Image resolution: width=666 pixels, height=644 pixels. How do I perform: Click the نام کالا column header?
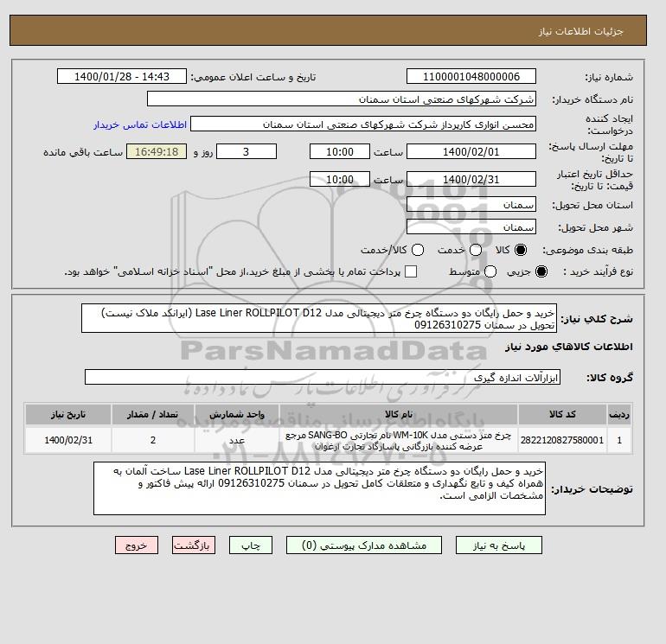(399, 414)
